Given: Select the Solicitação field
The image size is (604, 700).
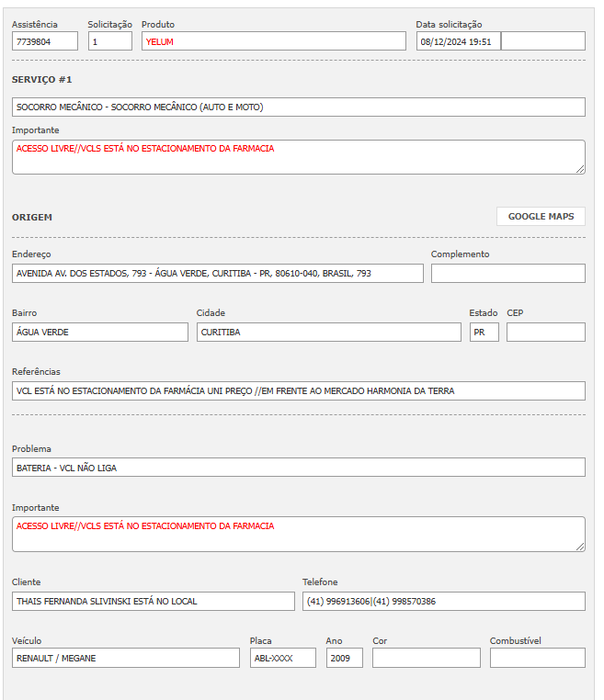Looking at the screenshot, I should click(x=110, y=41).
